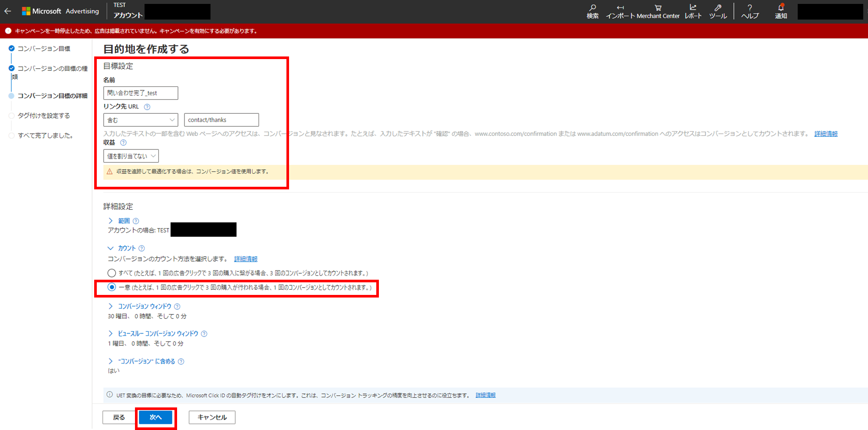This screenshot has width=868, height=430.
Task: Open the ツール tools menu
Action: pos(718,11)
